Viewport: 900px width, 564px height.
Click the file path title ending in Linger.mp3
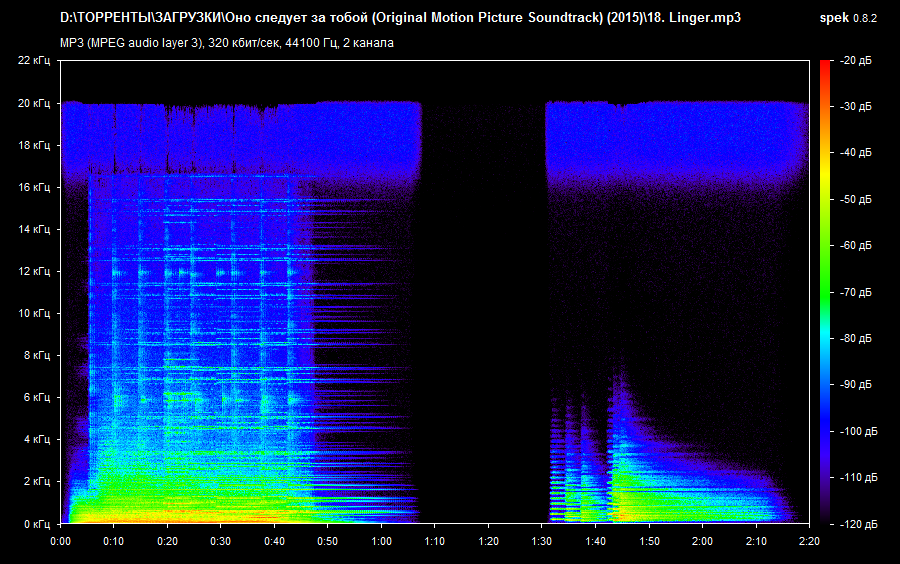click(x=400, y=18)
